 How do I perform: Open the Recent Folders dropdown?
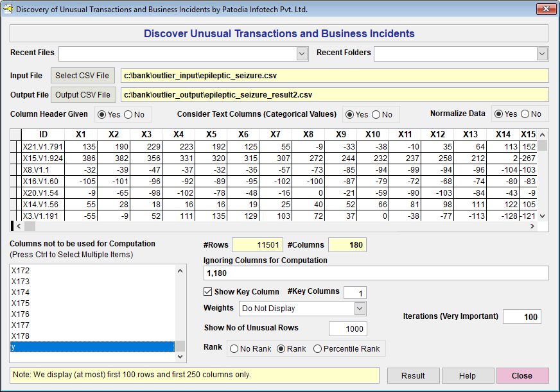point(542,54)
